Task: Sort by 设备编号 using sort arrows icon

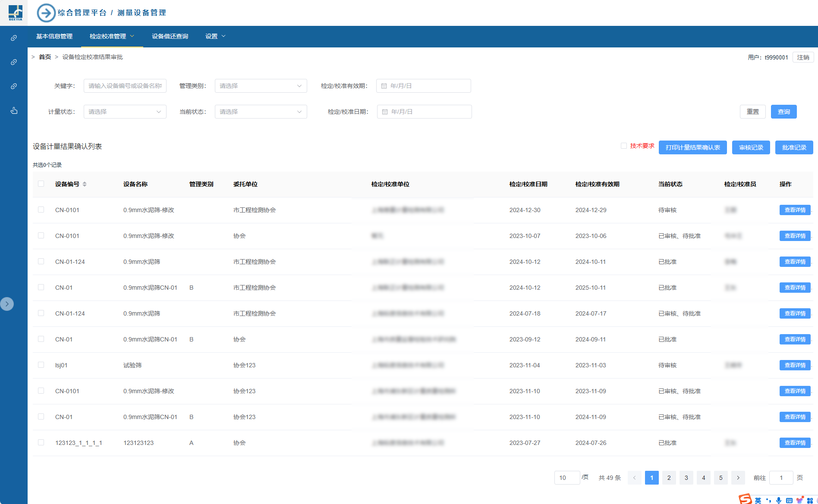Action: pyautogui.click(x=85, y=184)
